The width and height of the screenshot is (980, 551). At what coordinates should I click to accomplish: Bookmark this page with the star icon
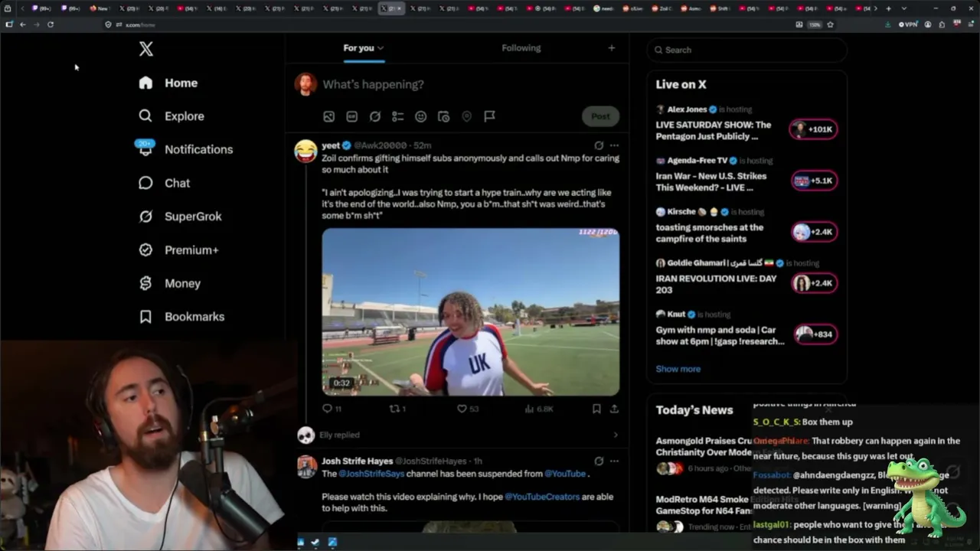(x=830, y=24)
